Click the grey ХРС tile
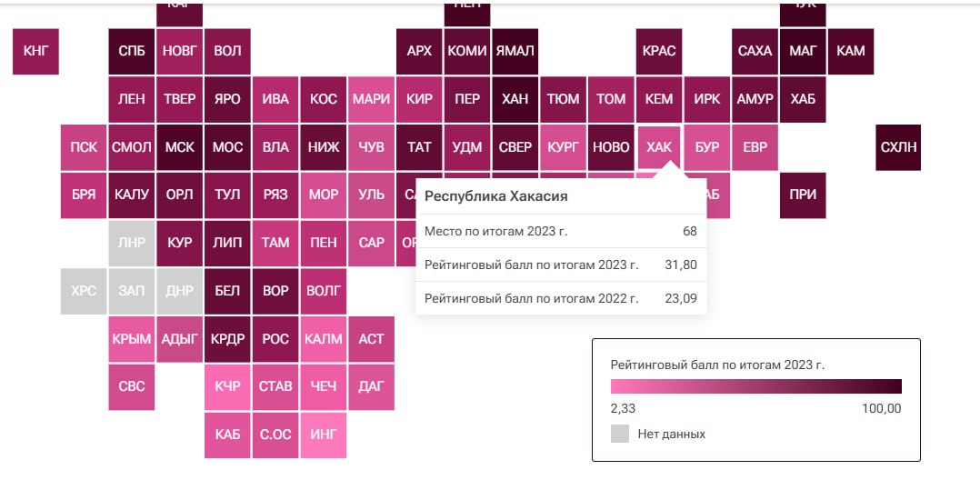980x480 pixels. point(84,291)
